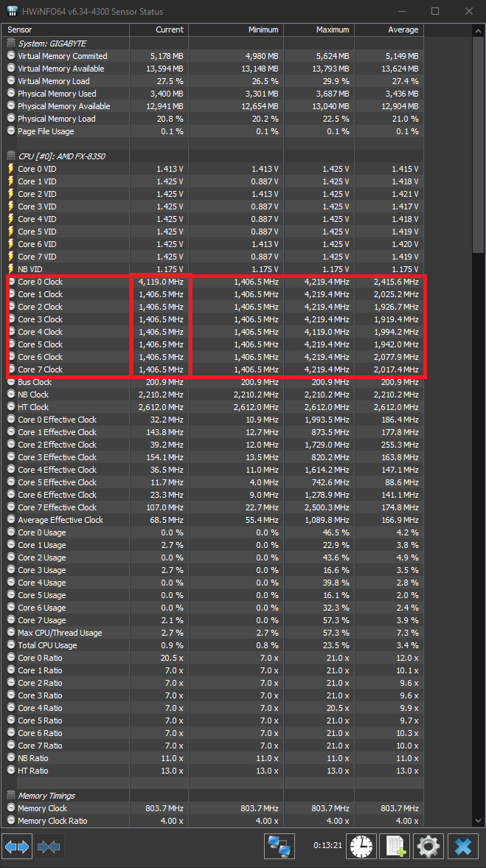
Task: Click the Maximum column header
Action: [319, 30]
